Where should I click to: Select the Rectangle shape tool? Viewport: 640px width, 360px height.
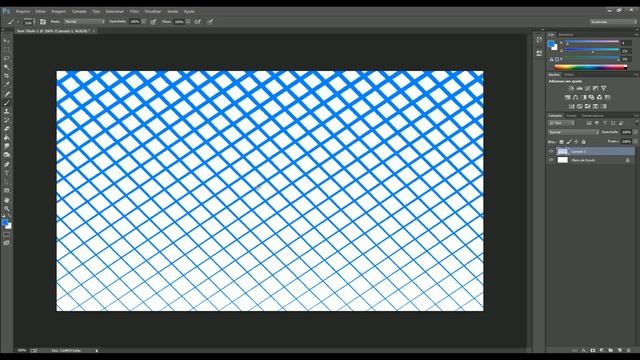[x=7, y=191]
